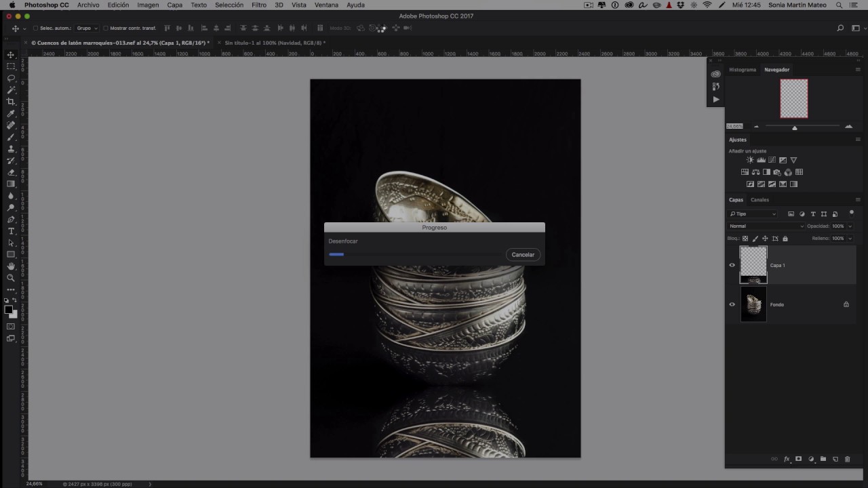
Task: Select the Brush tool
Action: [11, 137]
